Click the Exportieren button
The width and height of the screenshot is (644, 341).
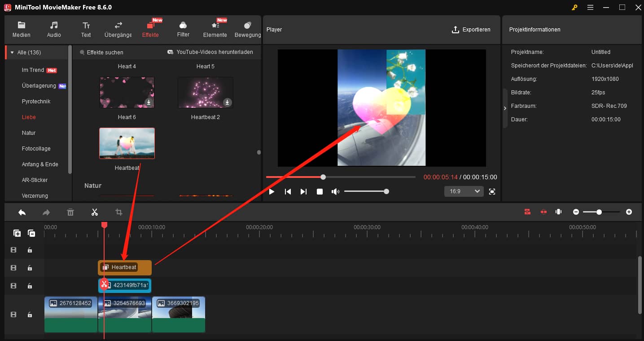tap(472, 30)
